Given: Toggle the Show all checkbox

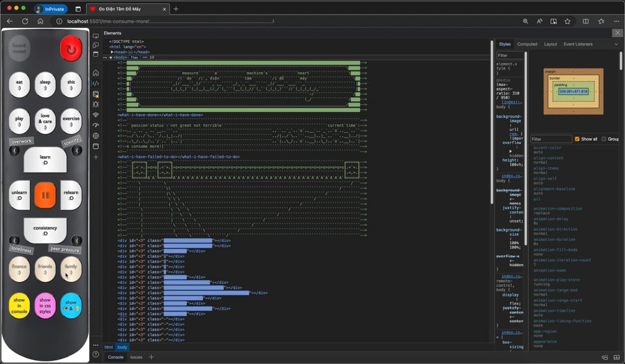Looking at the screenshot, I should [x=577, y=139].
